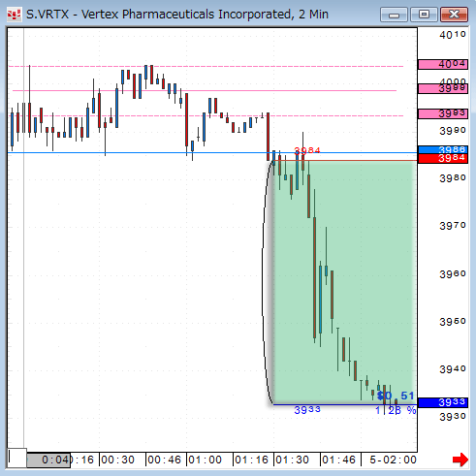Click the red scroll-right arrow

pyautogui.click(x=460, y=460)
